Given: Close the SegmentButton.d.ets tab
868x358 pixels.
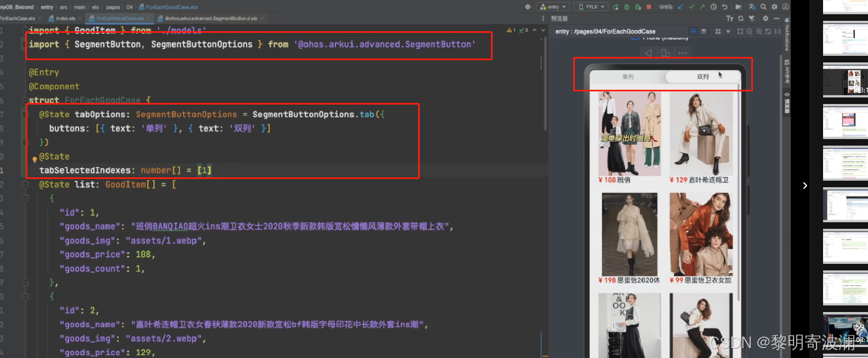Looking at the screenshot, I should [262, 18].
